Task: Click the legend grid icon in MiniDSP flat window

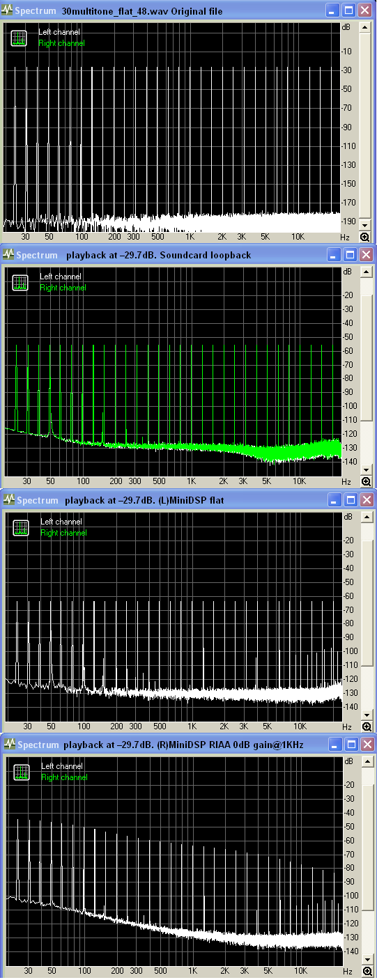Action: [20, 527]
